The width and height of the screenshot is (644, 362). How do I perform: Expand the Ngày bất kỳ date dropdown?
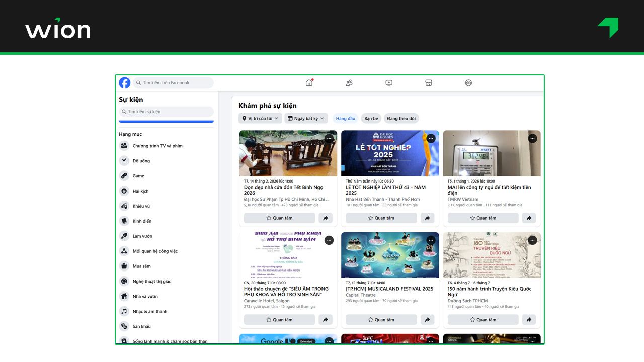pyautogui.click(x=306, y=119)
